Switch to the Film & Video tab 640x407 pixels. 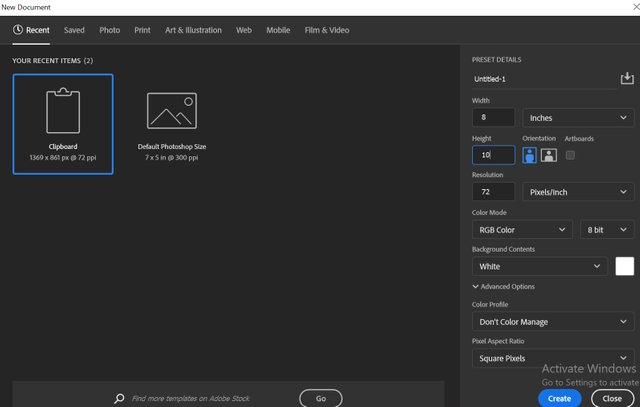click(x=327, y=30)
